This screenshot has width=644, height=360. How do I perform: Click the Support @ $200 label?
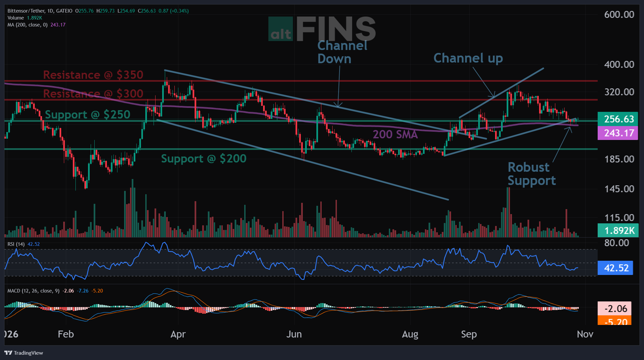(x=204, y=158)
